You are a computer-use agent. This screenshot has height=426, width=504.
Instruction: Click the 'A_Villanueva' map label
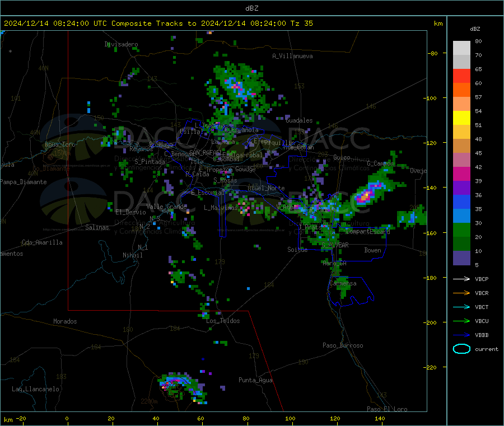(x=292, y=56)
